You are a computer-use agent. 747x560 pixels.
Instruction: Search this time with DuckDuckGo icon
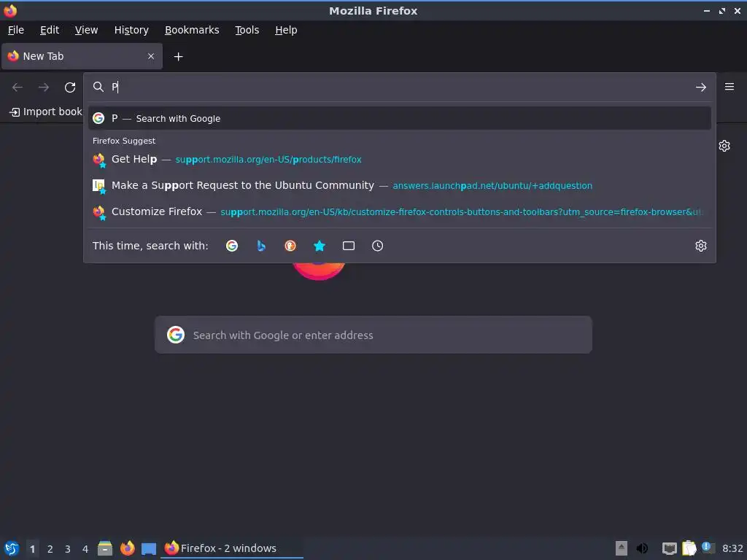(x=290, y=246)
